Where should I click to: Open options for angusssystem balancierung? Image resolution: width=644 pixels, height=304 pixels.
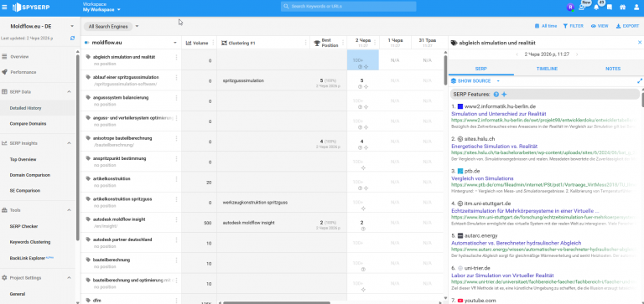click(x=177, y=98)
